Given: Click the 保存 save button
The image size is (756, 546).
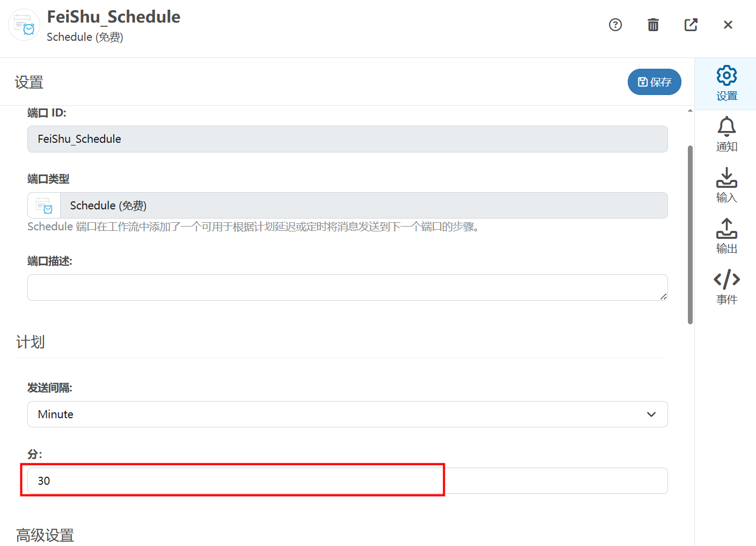Looking at the screenshot, I should (x=654, y=82).
